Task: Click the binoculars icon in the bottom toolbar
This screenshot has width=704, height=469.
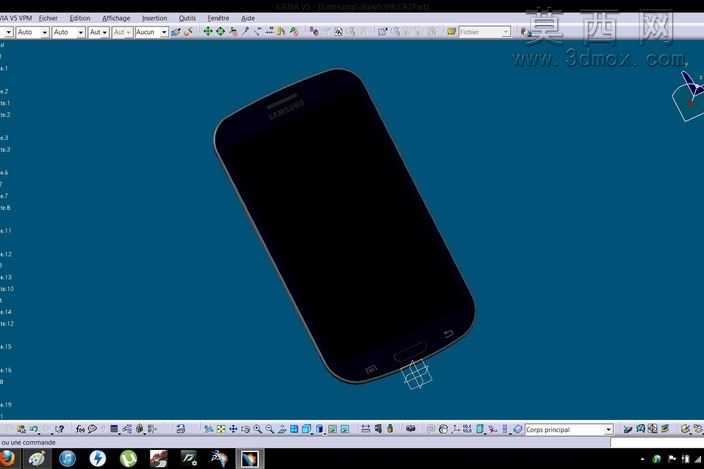Action: point(410,429)
